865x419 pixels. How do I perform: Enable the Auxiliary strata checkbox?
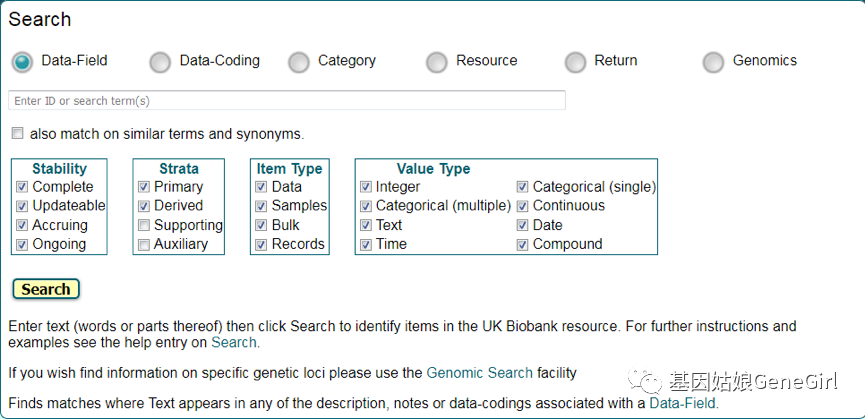coord(144,244)
